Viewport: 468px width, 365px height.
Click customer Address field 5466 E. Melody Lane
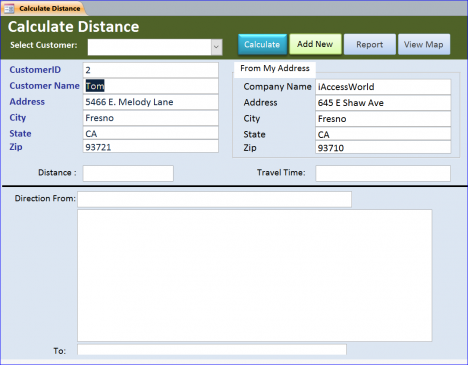point(151,102)
